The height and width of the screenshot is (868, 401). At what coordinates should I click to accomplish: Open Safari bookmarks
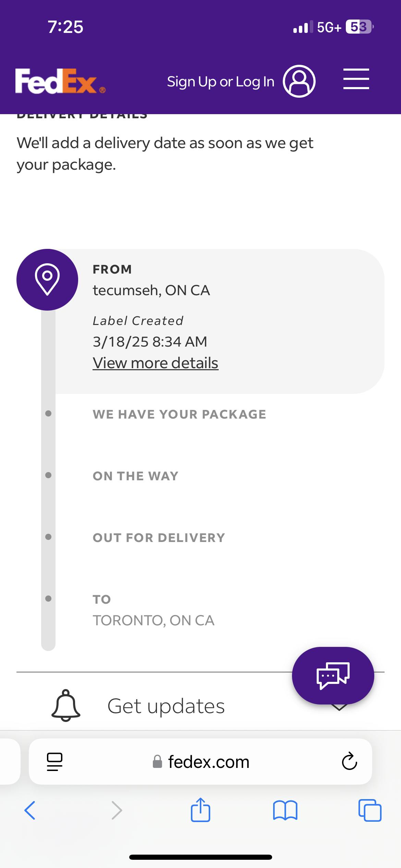coord(285,810)
